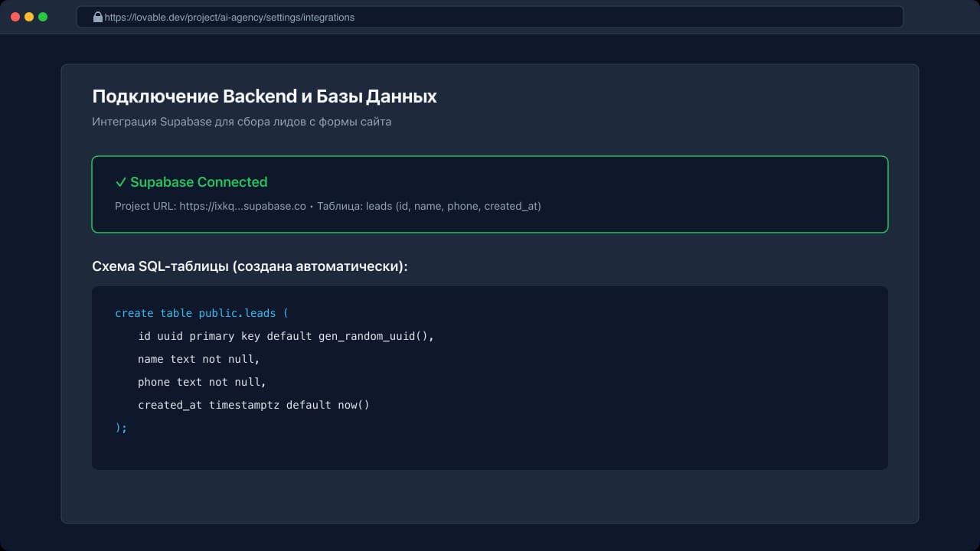Image resolution: width=980 pixels, height=551 pixels.
Task: Click the "Интеграция Supabase для сбора лидов" subtitle
Action: [x=241, y=122]
